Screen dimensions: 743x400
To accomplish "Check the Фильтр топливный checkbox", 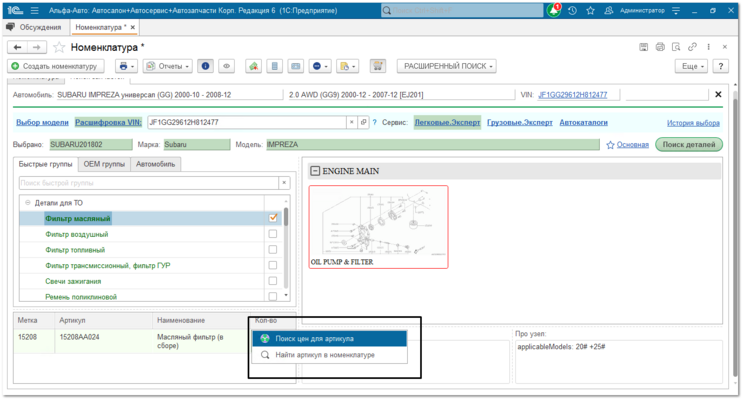I will tap(273, 249).
